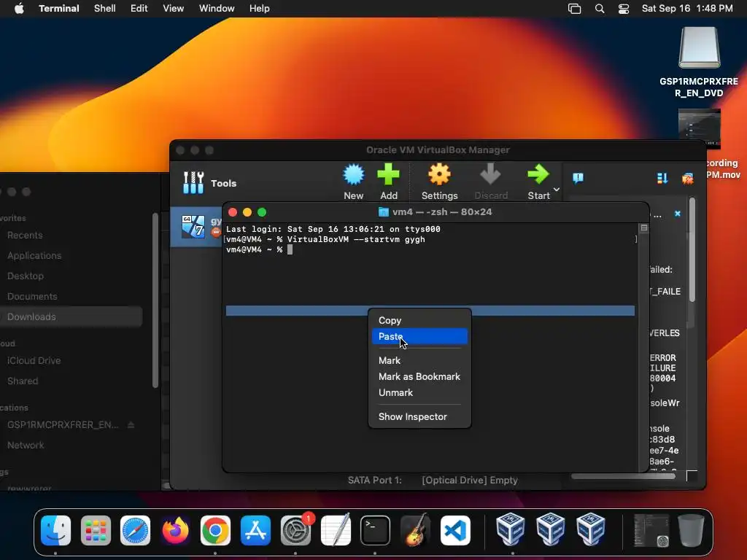Screen dimensions: 747x560
Task: Open Shared in Finder sidebar
Action: pos(23,381)
